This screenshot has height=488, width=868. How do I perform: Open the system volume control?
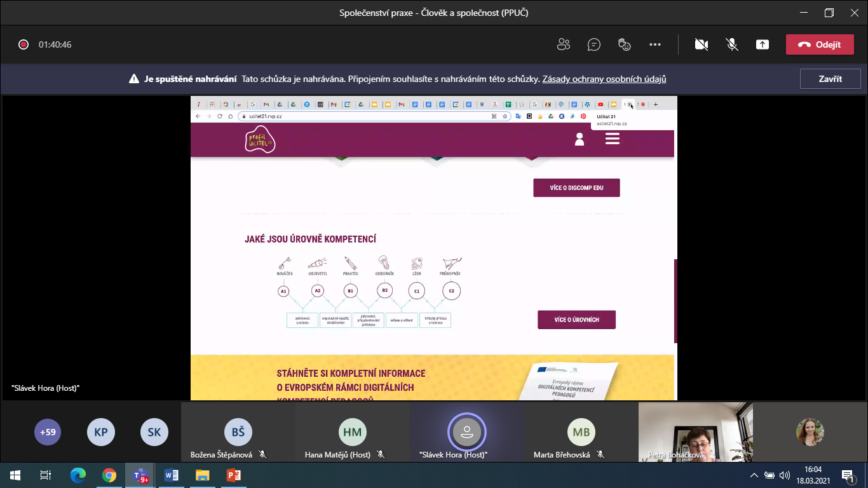coord(784,475)
